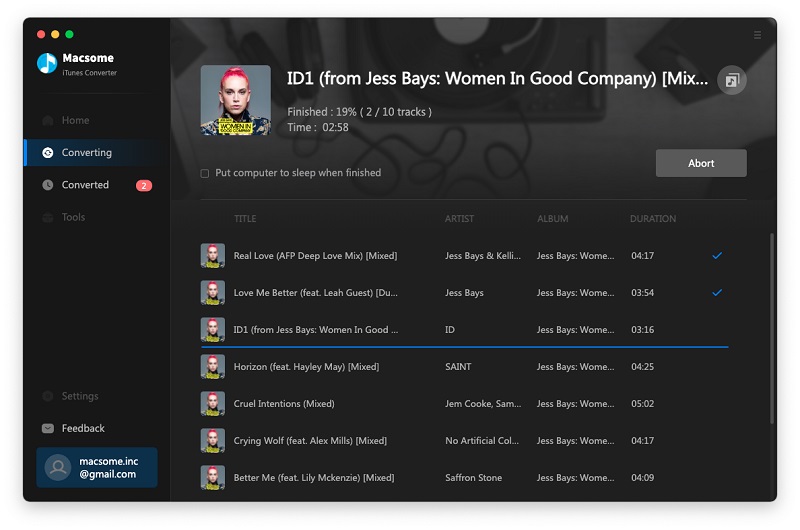
Task: Click the macOS yellow minimize button
Action: tap(55, 34)
